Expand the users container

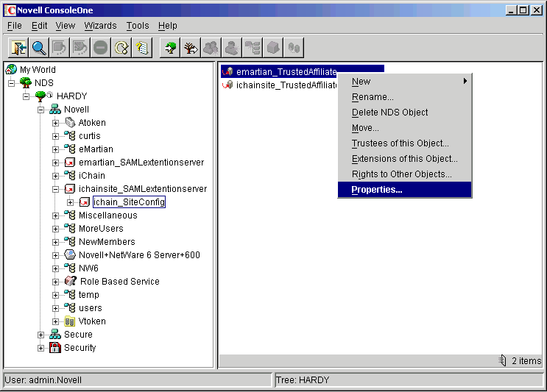(55, 308)
